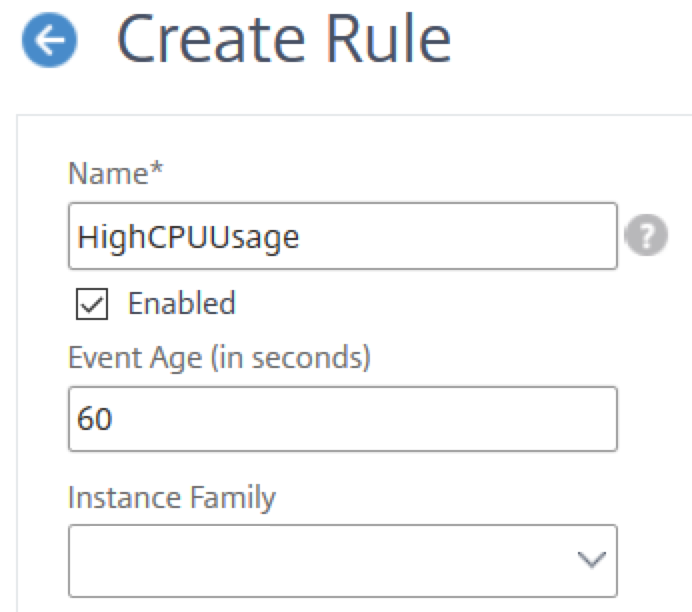The image size is (692, 612).
Task: Click the Name* field label
Action: [116, 173]
